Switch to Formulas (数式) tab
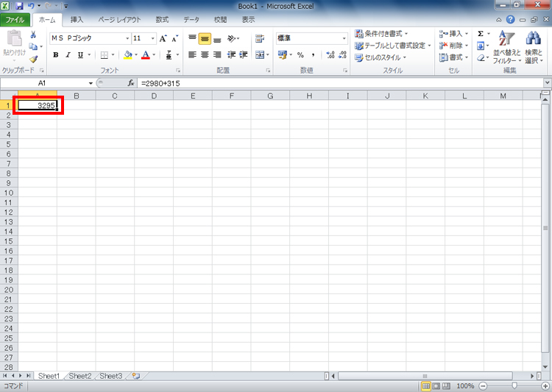 click(x=162, y=20)
